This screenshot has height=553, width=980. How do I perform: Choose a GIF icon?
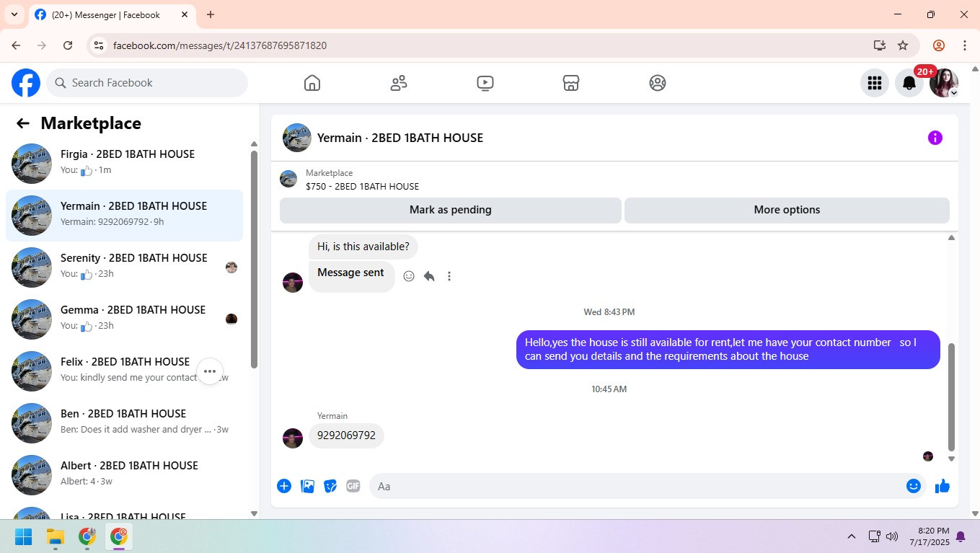[353, 486]
